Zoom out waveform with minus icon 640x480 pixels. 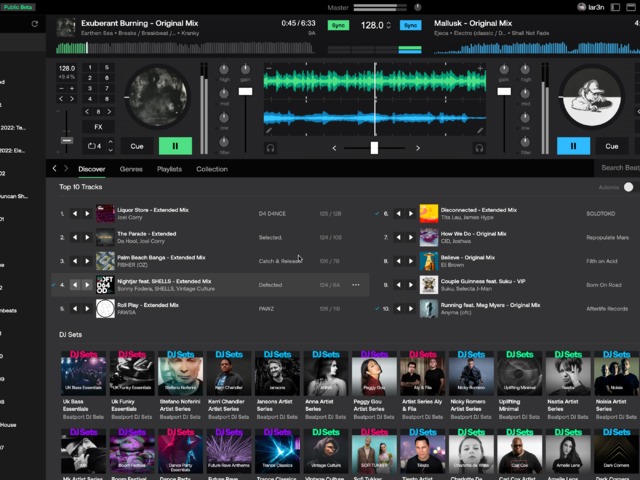[x=269, y=68]
